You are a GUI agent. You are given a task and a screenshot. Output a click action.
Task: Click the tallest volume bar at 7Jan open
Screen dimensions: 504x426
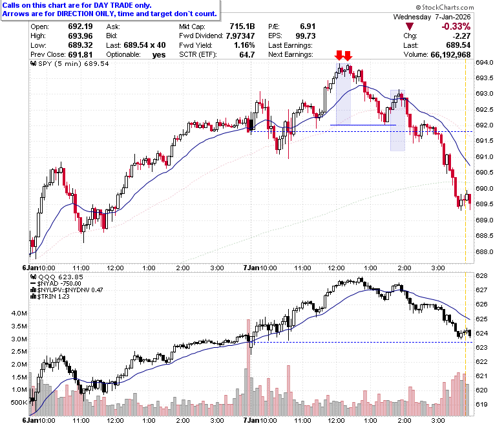click(248, 367)
